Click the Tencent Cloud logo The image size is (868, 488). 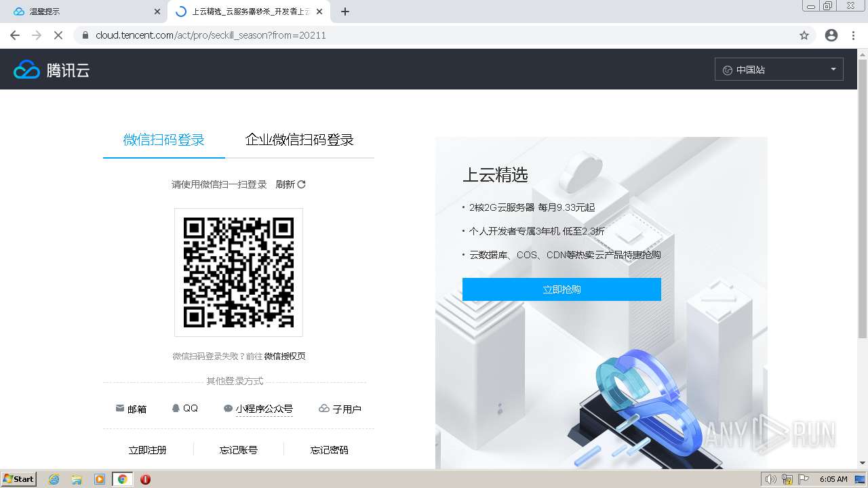click(52, 70)
